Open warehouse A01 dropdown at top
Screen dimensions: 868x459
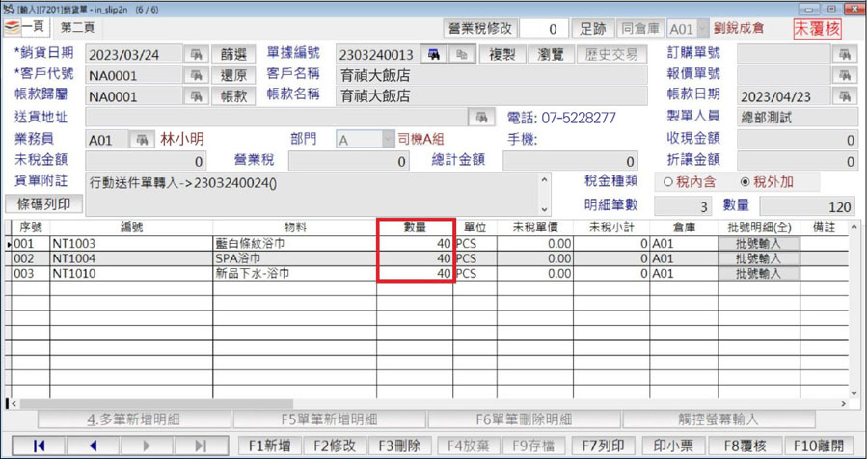702,29
